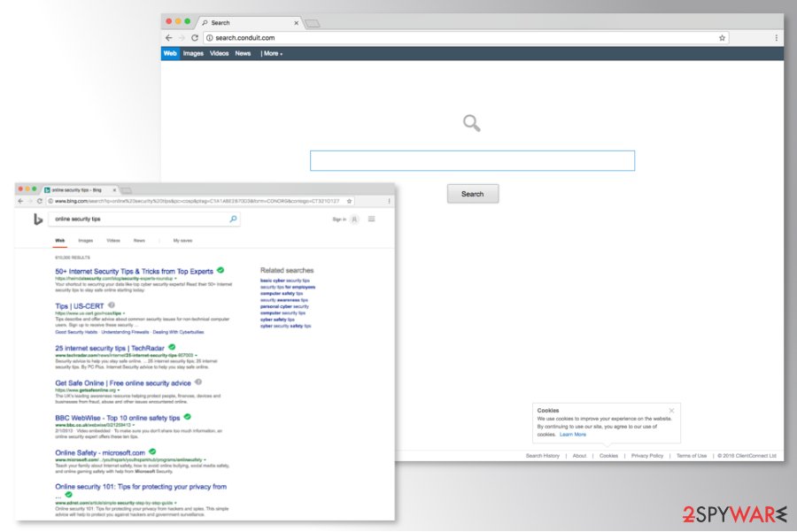797x532 pixels.
Task: Open 25 internet security tips TechRadar result
Action: (x=110, y=348)
